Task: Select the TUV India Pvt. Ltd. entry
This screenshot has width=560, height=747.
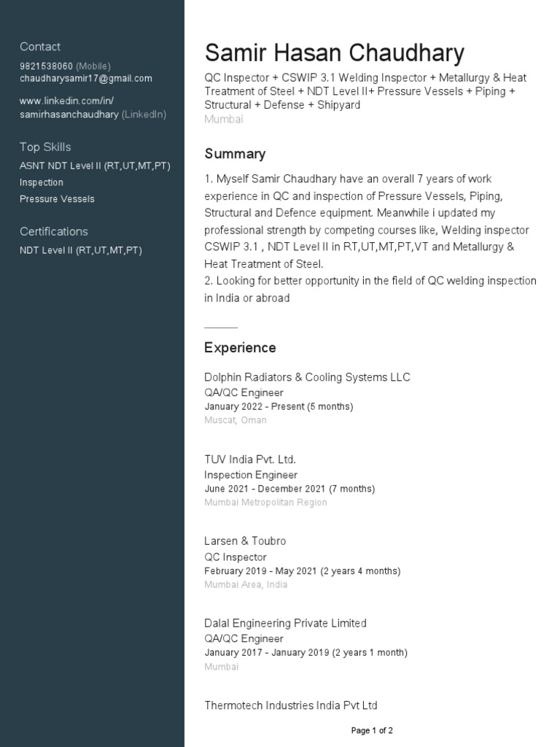Action: (x=250, y=460)
